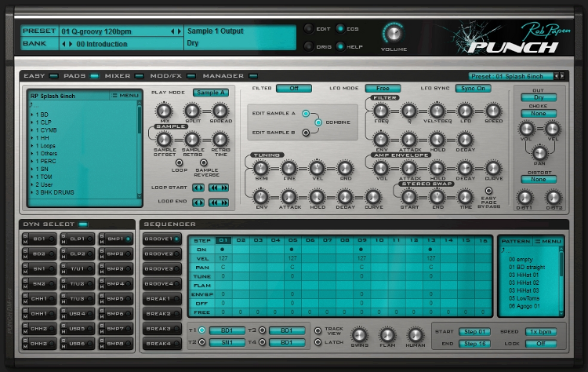This screenshot has width=588, height=372.
Task: Open PLAY MODE dropdown showing Sample A
Action: tap(211, 93)
